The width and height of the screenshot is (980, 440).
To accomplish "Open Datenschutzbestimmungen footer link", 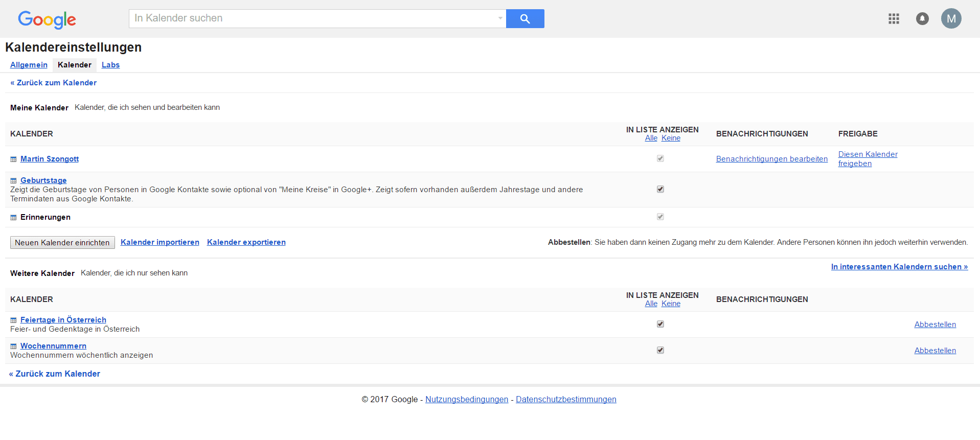I will (566, 400).
